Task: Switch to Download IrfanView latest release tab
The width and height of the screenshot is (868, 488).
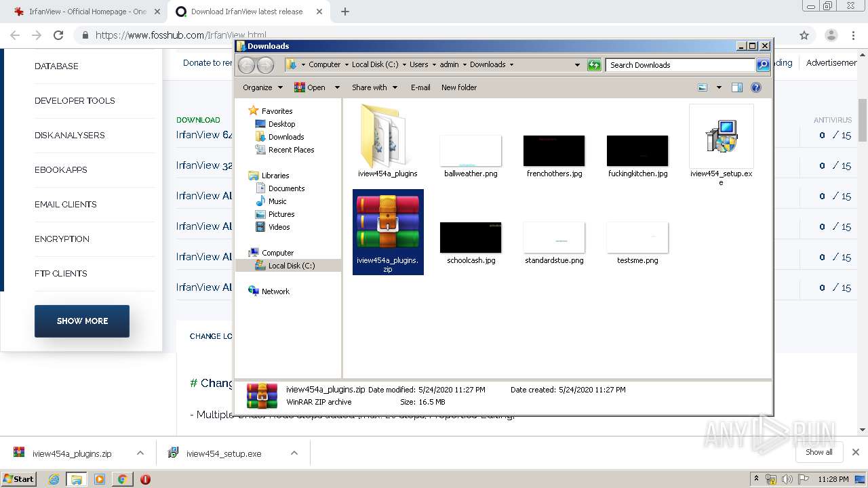Action: tap(247, 12)
